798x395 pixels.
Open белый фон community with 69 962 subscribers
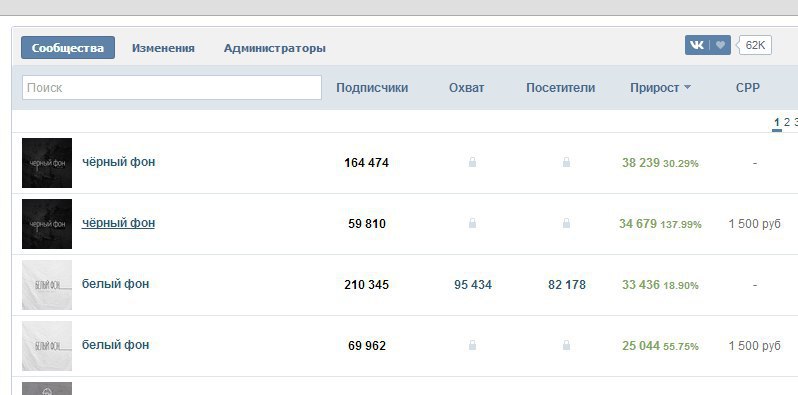116,345
